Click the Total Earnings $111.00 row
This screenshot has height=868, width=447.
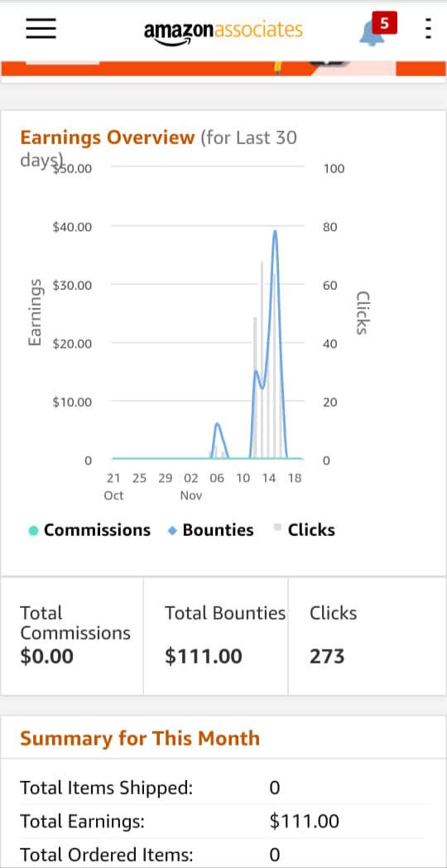pos(223,822)
